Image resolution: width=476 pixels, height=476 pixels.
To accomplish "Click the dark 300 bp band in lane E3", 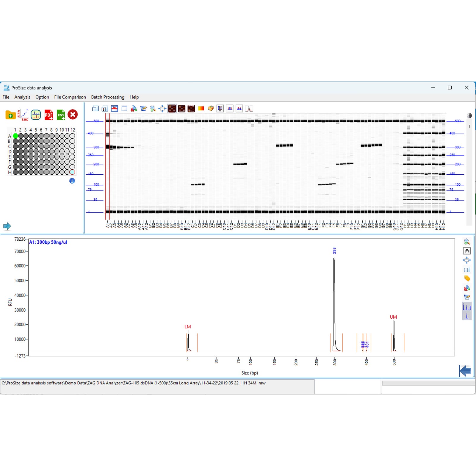I will click(284, 145).
